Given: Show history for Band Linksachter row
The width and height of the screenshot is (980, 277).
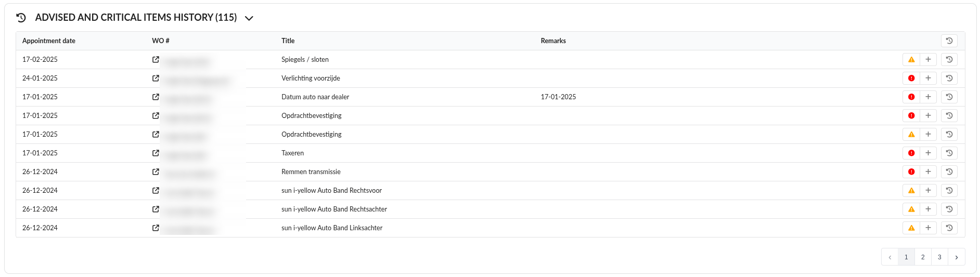Looking at the screenshot, I should [x=949, y=228].
